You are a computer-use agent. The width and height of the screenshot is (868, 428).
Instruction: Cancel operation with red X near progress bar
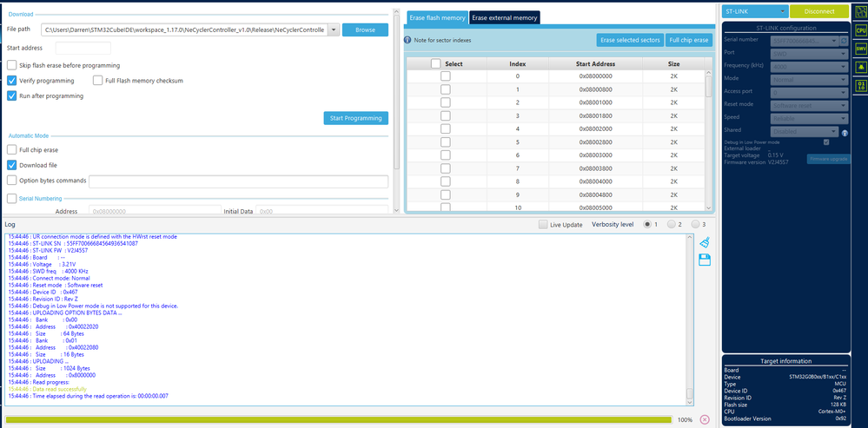pos(705,419)
